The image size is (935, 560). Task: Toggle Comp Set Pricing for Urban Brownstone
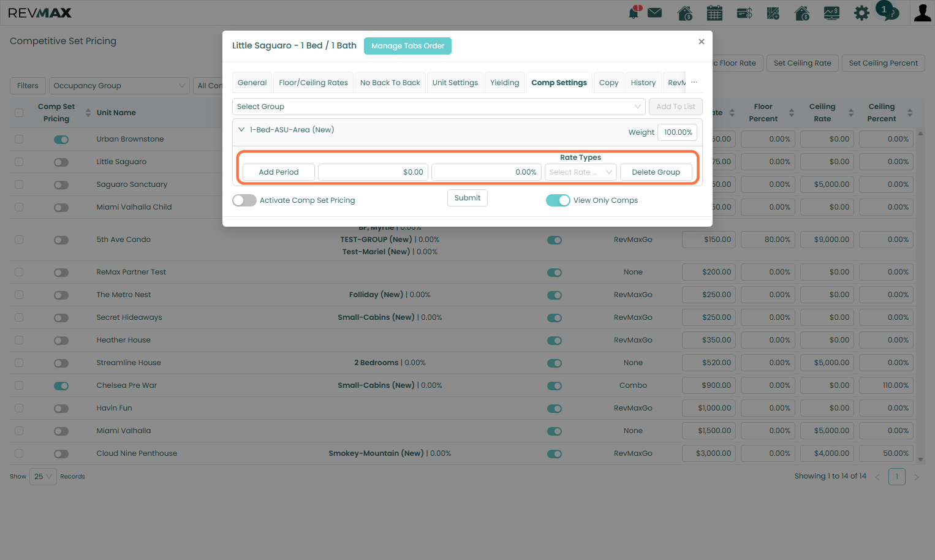click(x=61, y=140)
